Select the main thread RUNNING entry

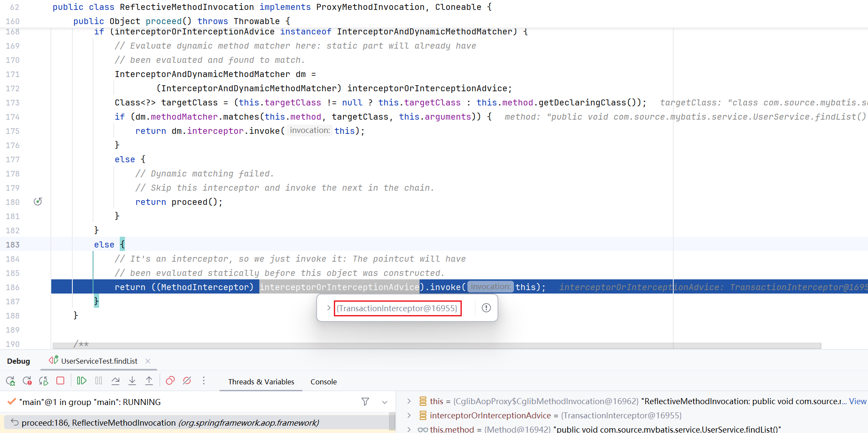pyautogui.click(x=90, y=402)
